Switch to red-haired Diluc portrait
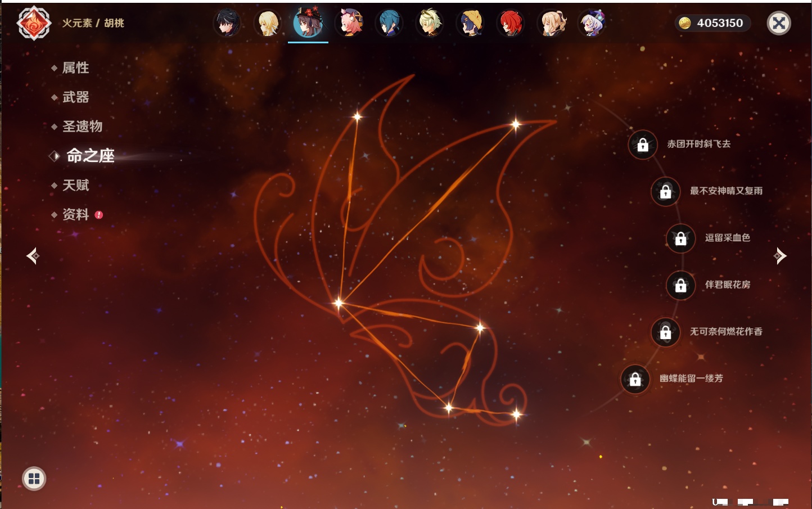The image size is (812, 509). point(511,24)
